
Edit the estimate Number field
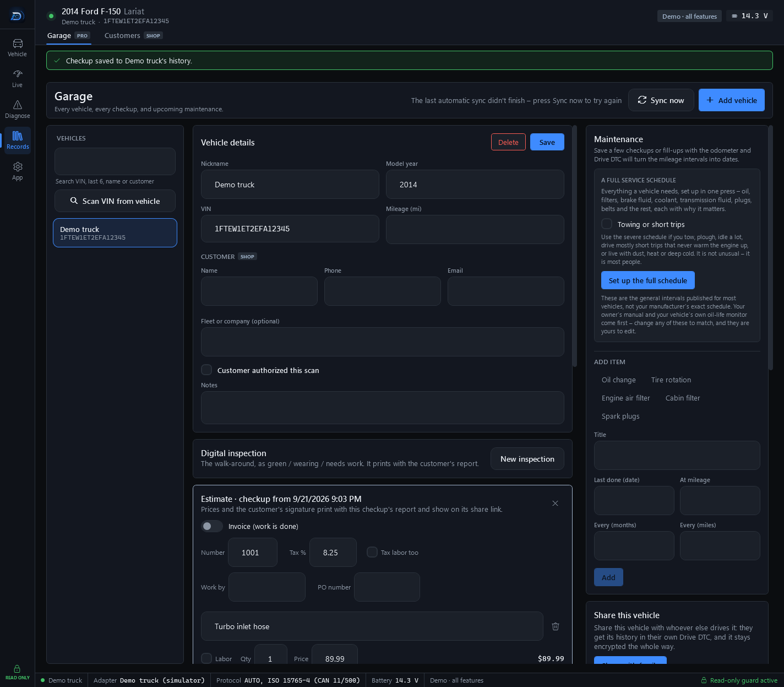253,553
